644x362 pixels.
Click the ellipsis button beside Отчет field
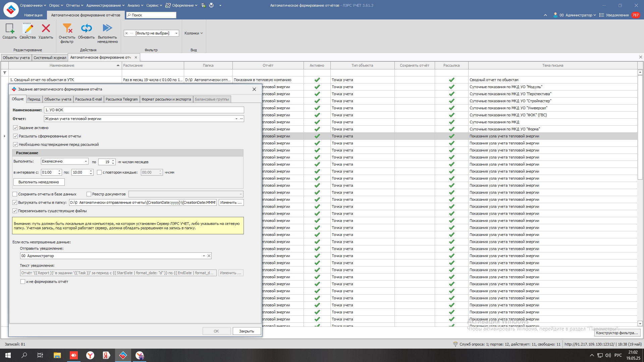[241, 119]
